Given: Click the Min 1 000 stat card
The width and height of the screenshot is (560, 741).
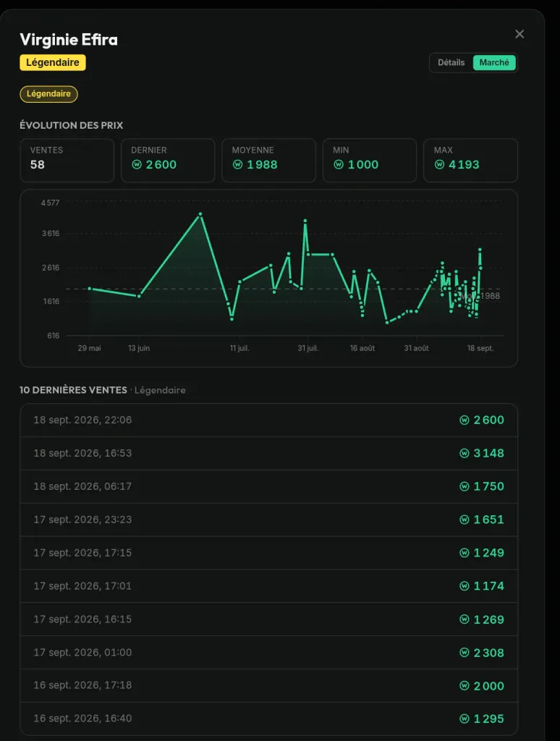Looking at the screenshot, I should (370, 160).
